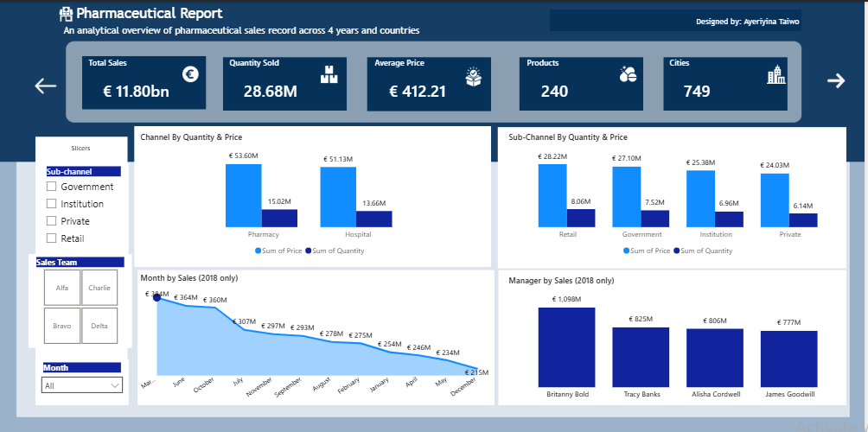Viewport: 868px width, 432px height.
Task: Click the Government Sum of Price bar
Action: (627, 197)
